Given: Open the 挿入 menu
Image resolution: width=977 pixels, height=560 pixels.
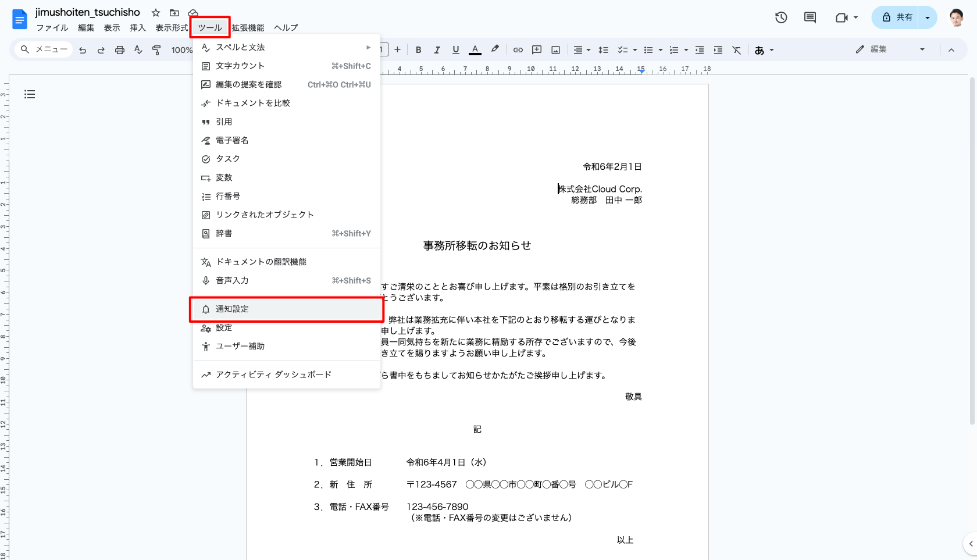Looking at the screenshot, I should click(137, 27).
